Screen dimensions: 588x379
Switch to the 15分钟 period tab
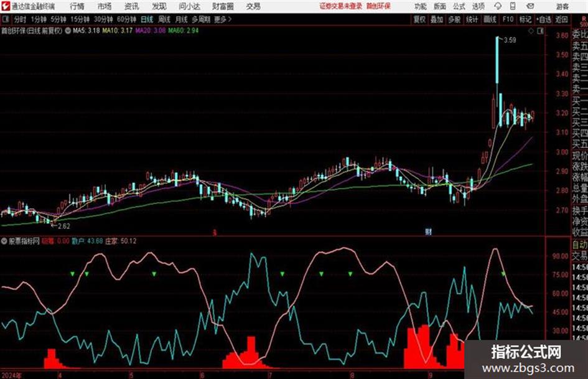point(80,19)
